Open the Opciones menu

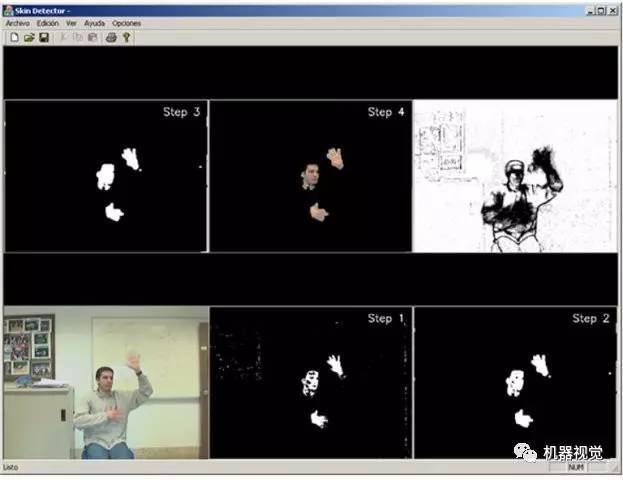(x=126, y=23)
